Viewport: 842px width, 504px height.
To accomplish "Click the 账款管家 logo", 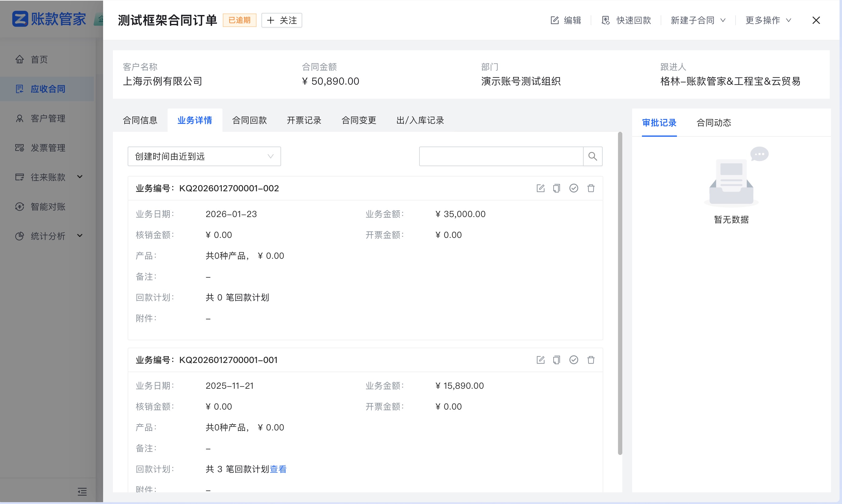I will point(49,19).
